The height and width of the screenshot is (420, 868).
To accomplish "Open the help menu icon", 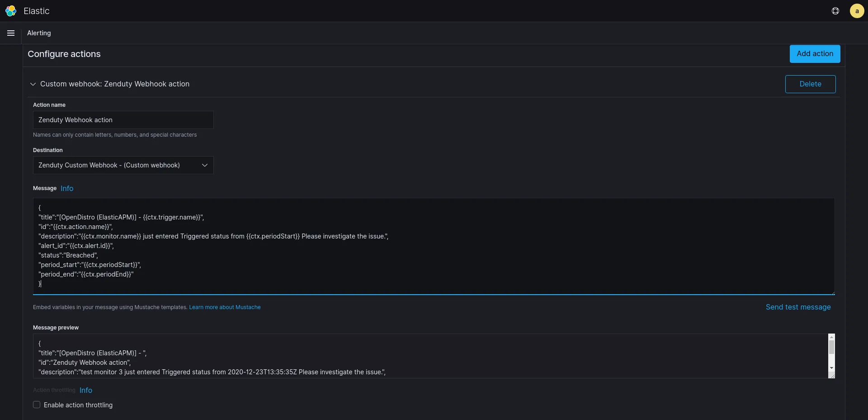I will tap(835, 11).
